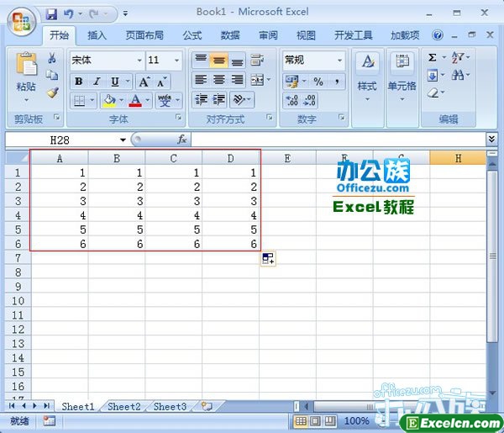Increase indent of cell contents
This screenshot has height=433, width=504.
click(219, 99)
